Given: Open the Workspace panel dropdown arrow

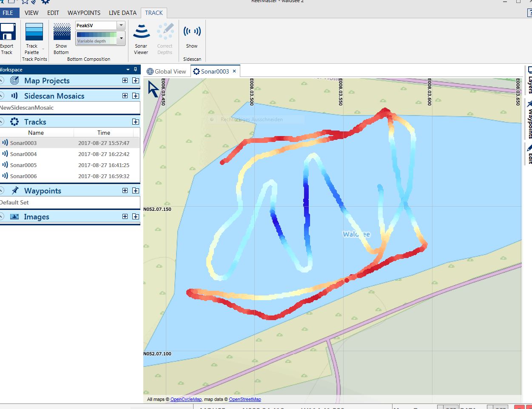Looking at the screenshot, I should [128, 69].
